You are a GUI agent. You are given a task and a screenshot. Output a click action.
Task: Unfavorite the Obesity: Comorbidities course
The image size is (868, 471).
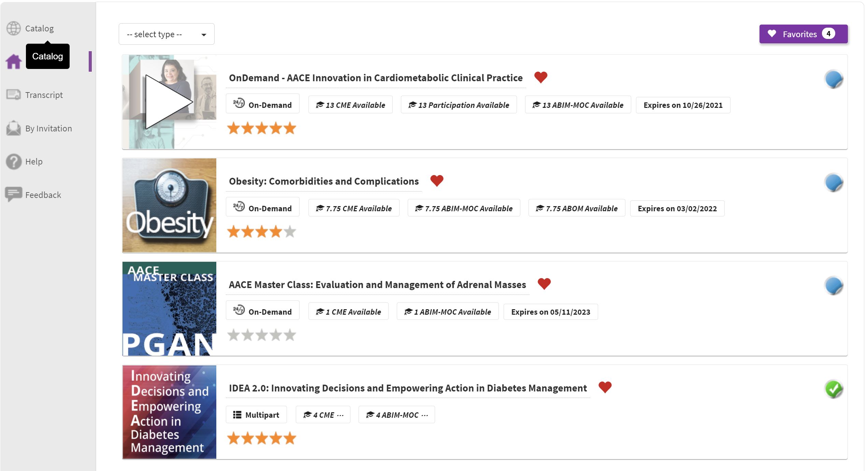click(437, 180)
